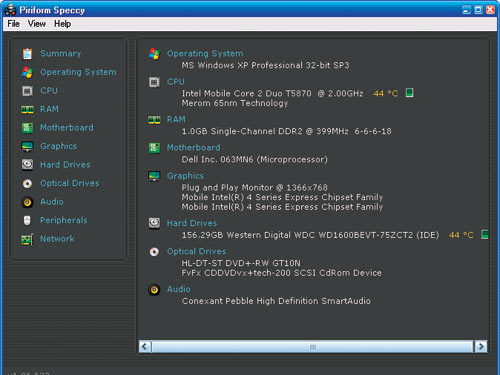
Task: Click the Motherboard icon in main summary panel
Action: point(154,148)
